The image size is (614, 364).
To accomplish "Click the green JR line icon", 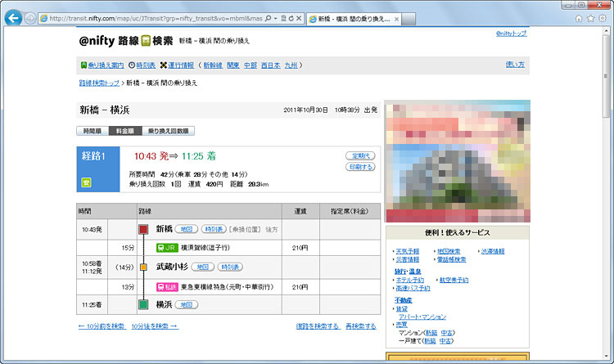I will tap(167, 248).
